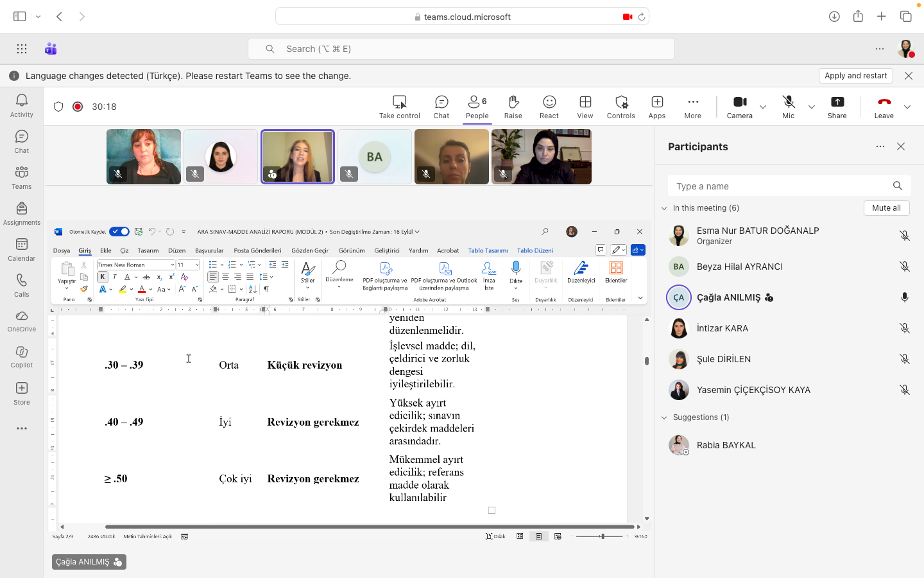The image size is (924, 578).
Task: Click the Mute all button
Action: coord(886,208)
